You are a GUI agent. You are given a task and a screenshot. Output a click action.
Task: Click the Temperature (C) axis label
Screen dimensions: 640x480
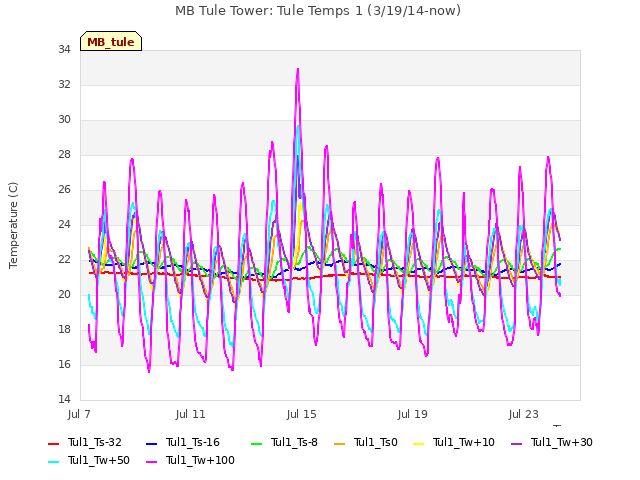coord(13,225)
